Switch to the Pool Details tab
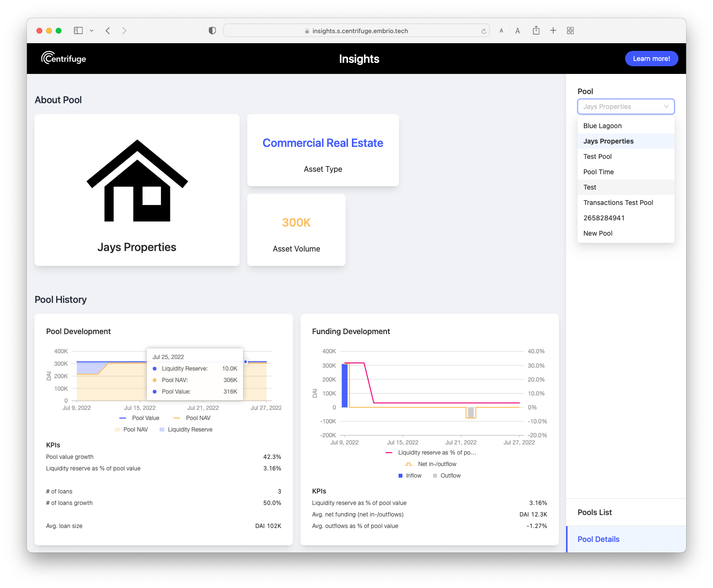 point(598,539)
